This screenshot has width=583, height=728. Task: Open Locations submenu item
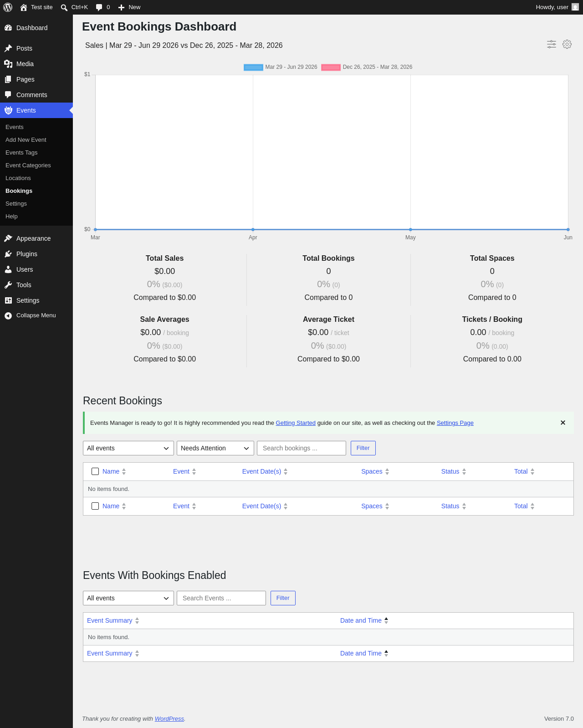18,178
